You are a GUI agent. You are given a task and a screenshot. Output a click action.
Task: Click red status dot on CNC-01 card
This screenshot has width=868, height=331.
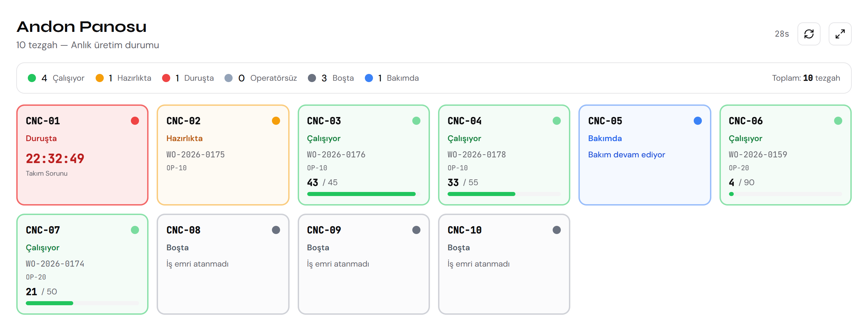(135, 121)
